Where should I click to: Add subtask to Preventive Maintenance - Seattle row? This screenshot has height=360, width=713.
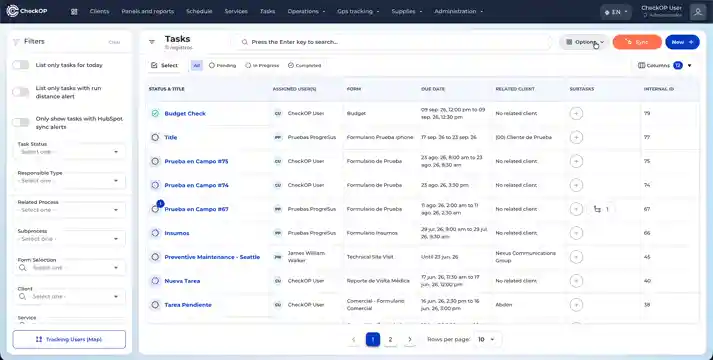point(576,257)
